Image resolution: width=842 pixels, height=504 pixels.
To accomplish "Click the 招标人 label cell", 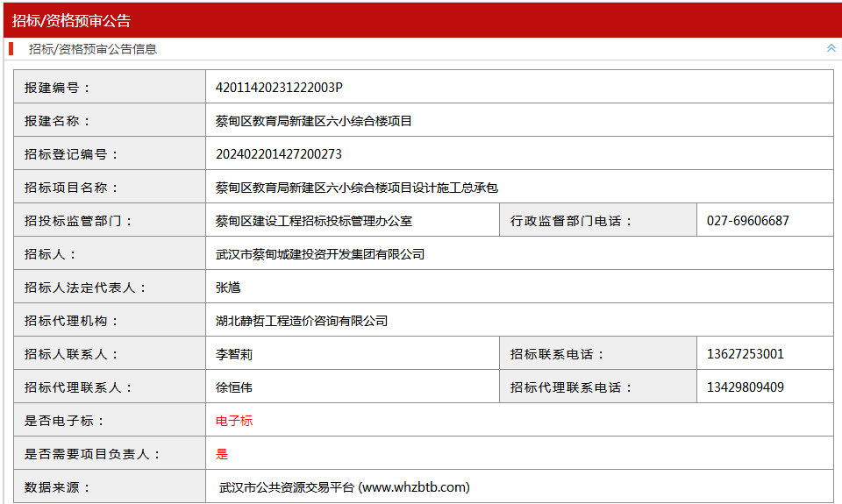I will [x=110, y=253].
